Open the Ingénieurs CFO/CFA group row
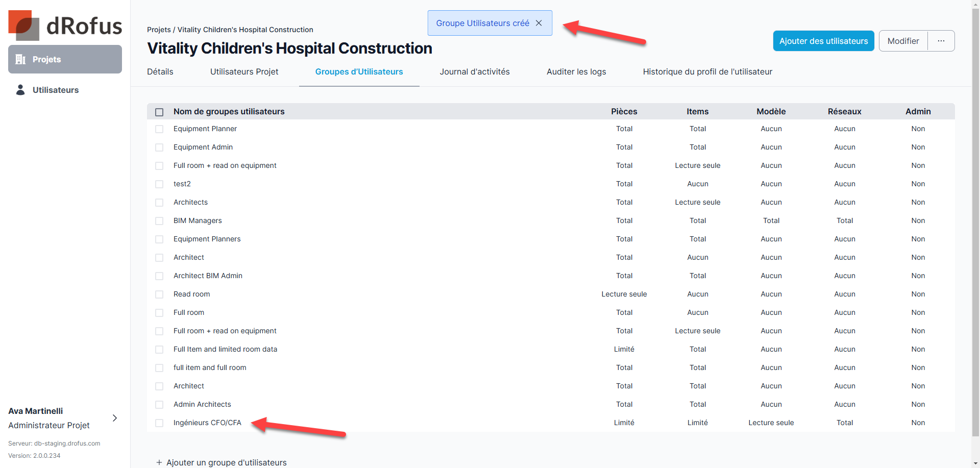This screenshot has height=468, width=980. pos(207,423)
